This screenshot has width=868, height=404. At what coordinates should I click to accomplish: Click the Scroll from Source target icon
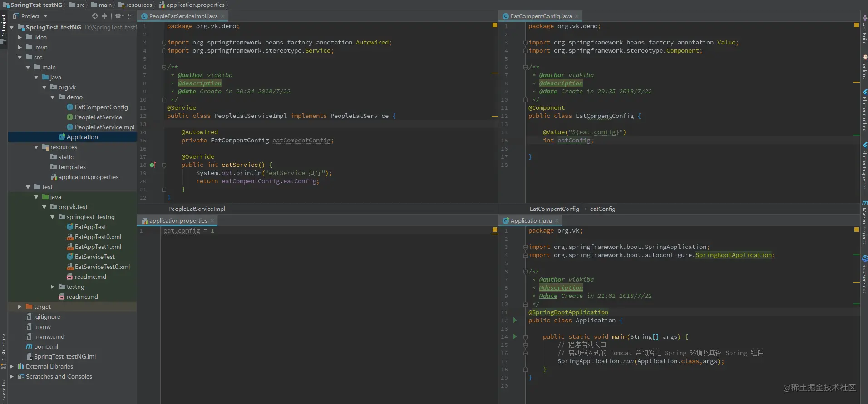click(x=95, y=16)
